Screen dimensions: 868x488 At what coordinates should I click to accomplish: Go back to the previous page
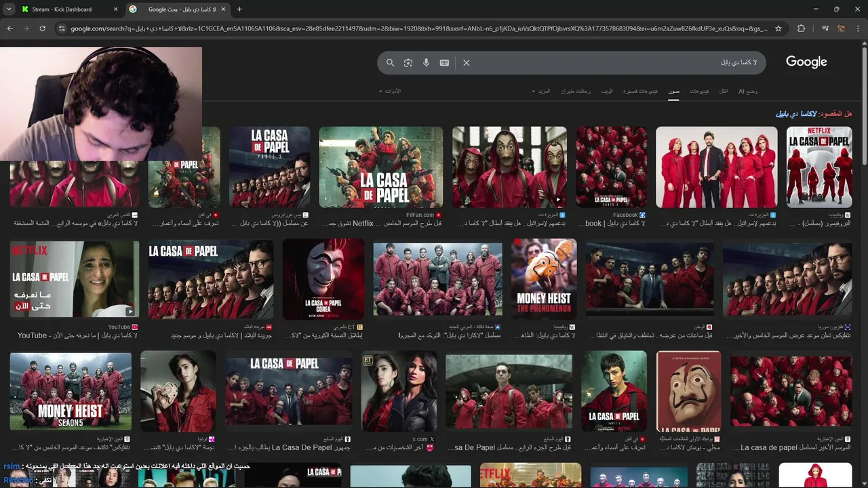point(9,28)
